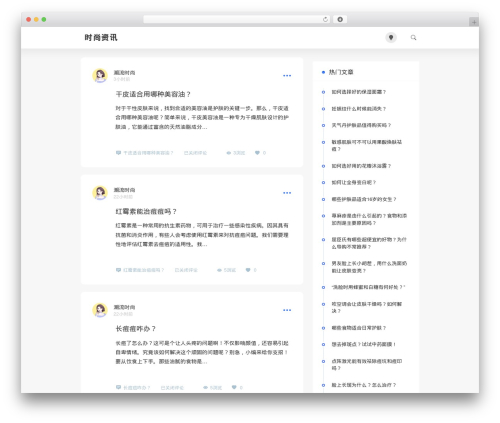Open more options menu on 长痘痘咋办 post
The height and width of the screenshot is (423, 500).
287,310
